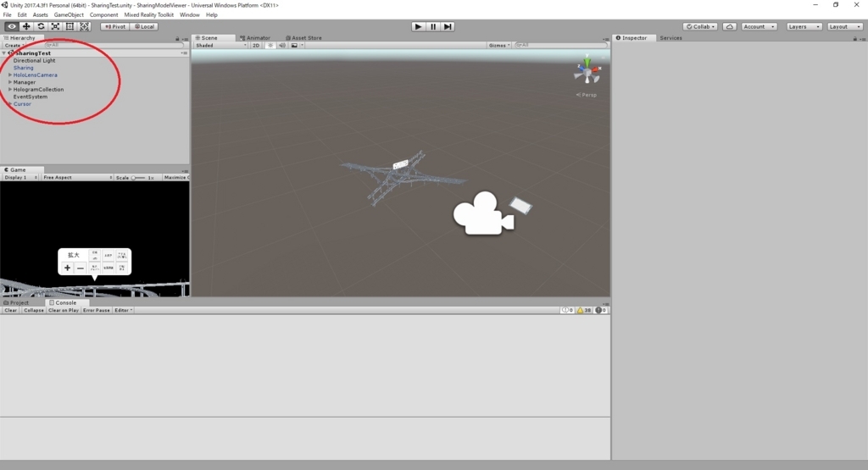868x470 pixels.
Task: Open the GameObject menu
Action: click(69, 15)
